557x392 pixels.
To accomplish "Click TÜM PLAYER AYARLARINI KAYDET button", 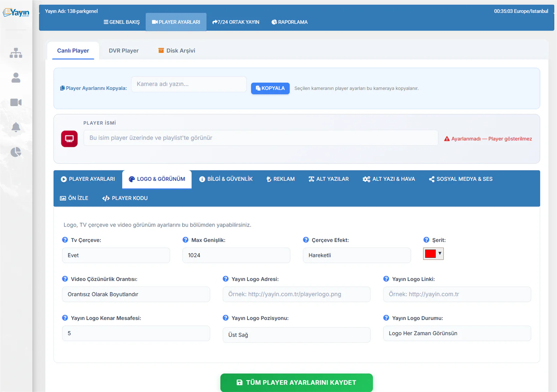I will (297, 383).
